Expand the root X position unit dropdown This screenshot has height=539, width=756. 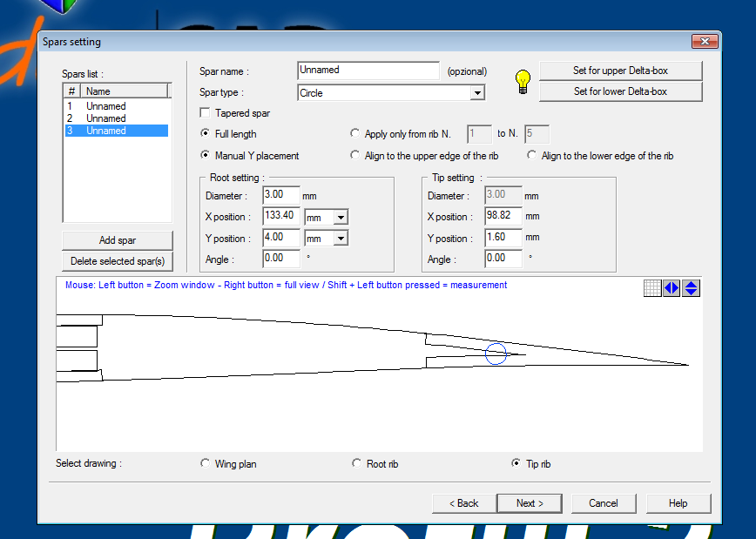pyautogui.click(x=341, y=217)
